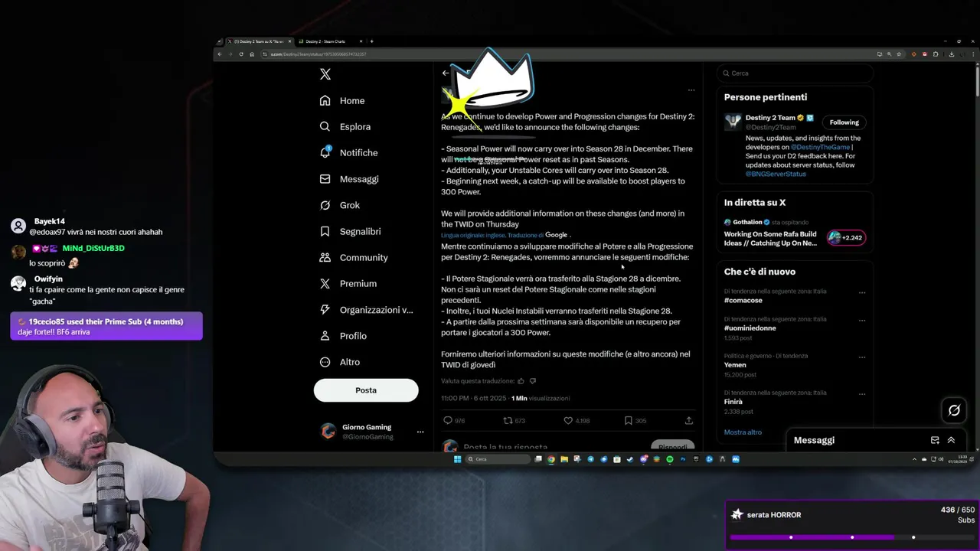980x551 pixels.
Task: Open the Altro more menu
Action: tap(340, 362)
